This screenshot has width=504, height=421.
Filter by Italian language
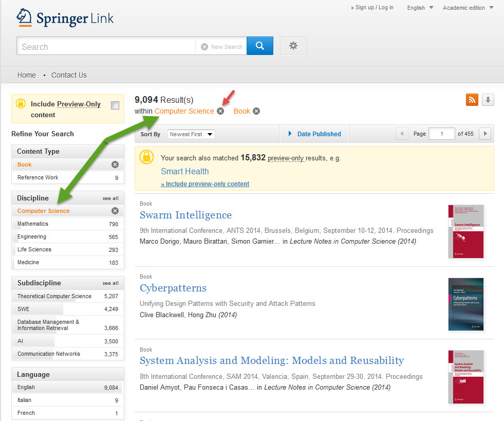coord(68,400)
